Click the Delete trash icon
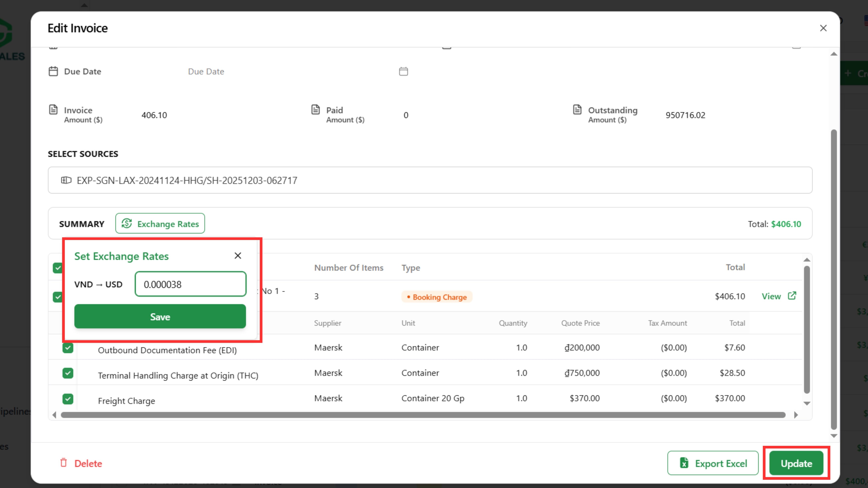 (63, 463)
